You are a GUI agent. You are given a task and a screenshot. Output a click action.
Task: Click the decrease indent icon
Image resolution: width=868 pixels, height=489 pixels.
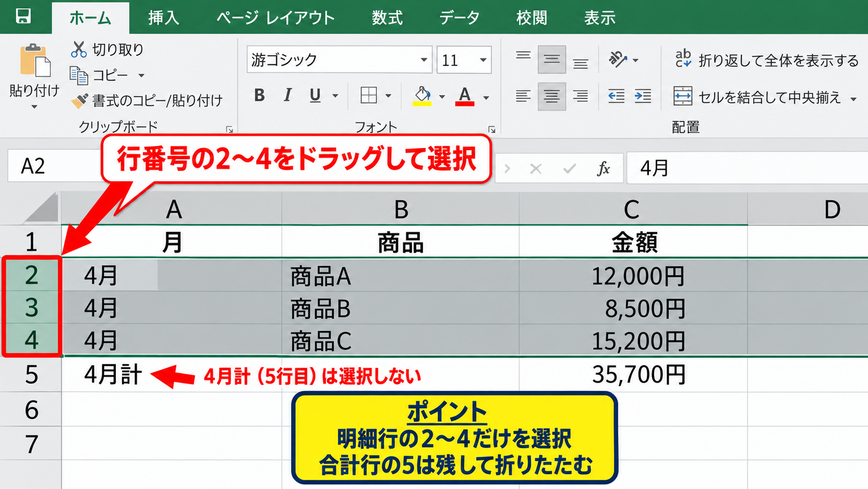616,96
